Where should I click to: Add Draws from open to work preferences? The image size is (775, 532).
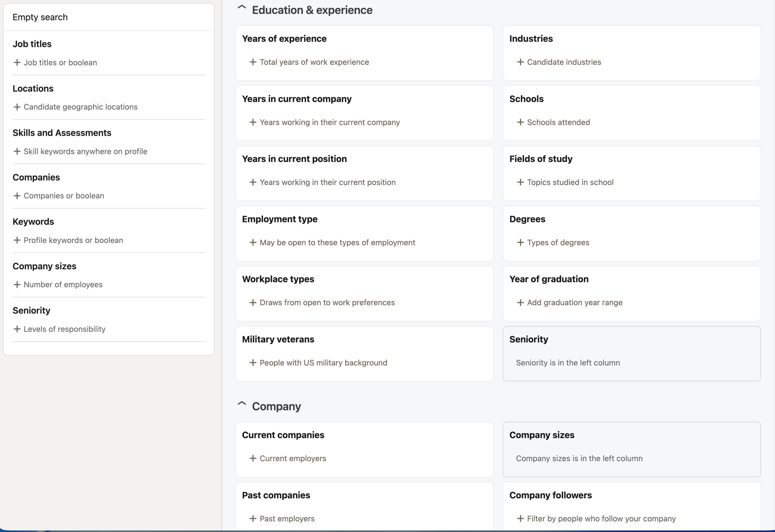point(327,302)
